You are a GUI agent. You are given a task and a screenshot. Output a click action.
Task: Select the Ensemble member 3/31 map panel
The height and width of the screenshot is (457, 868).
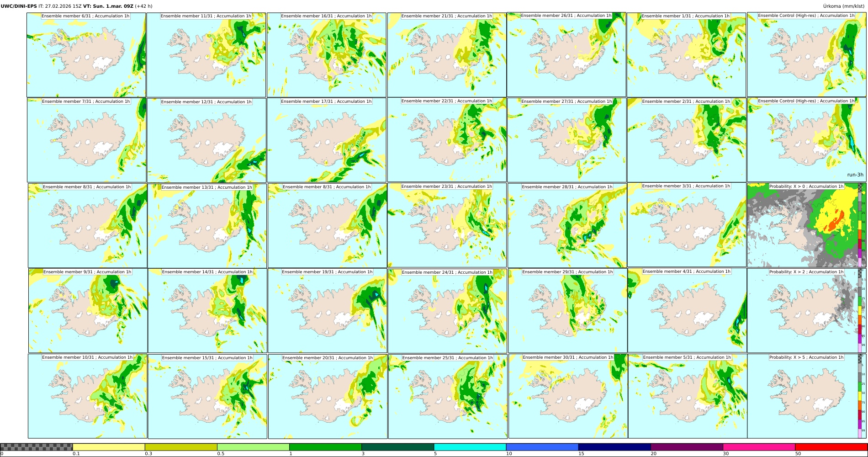[x=687, y=225]
